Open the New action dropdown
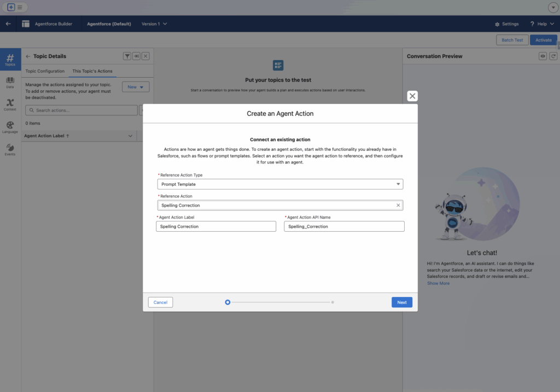560x392 pixels. pyautogui.click(x=136, y=87)
